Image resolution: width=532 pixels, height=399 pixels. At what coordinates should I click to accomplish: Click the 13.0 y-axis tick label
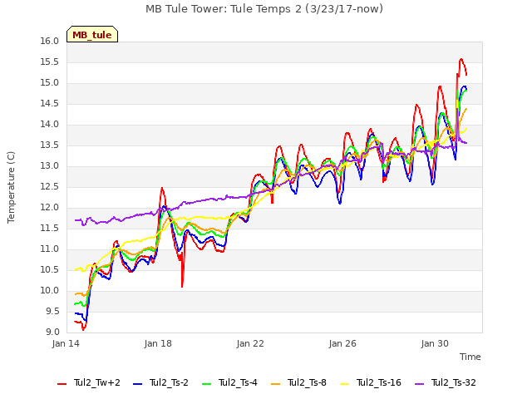coord(50,166)
